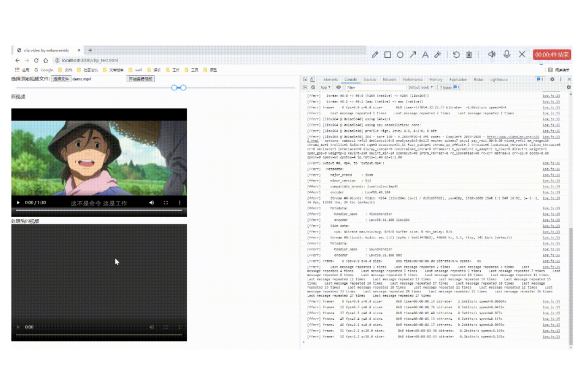This screenshot has height=379, width=588.
Task: Switch to the Memory tab
Action: point(436,80)
